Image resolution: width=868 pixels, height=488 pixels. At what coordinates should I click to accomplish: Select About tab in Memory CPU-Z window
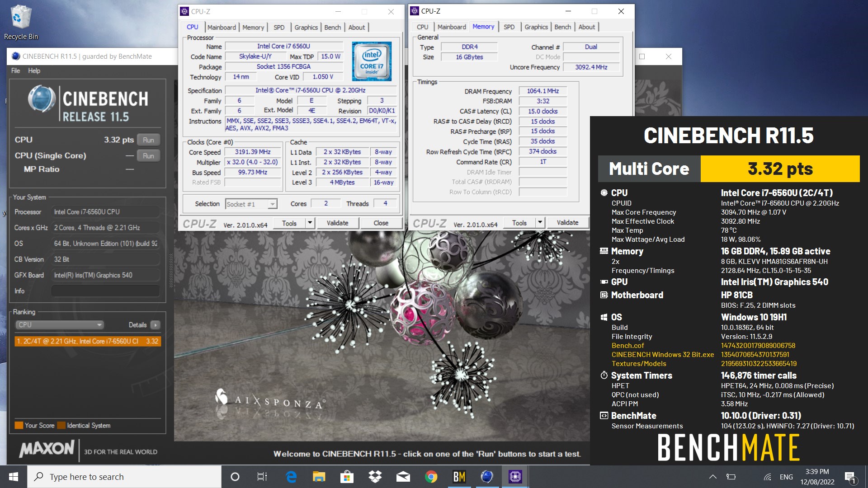pos(587,27)
